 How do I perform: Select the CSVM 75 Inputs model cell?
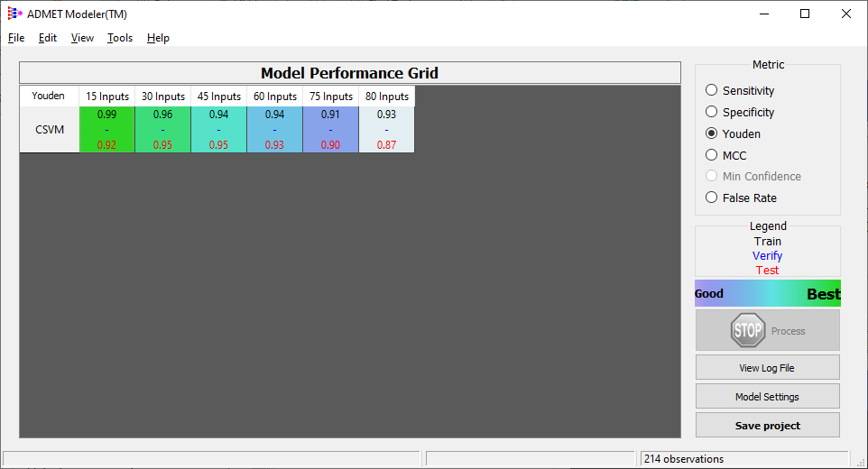coord(330,129)
